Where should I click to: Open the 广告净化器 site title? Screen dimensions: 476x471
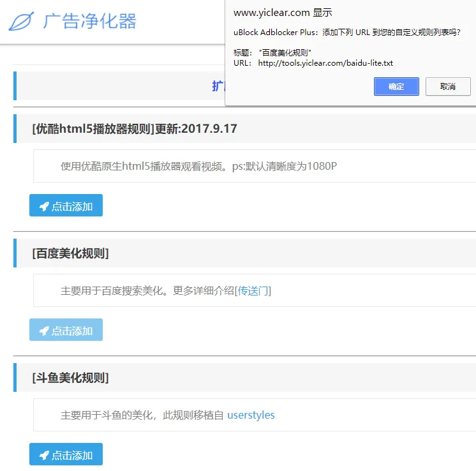[x=89, y=21]
